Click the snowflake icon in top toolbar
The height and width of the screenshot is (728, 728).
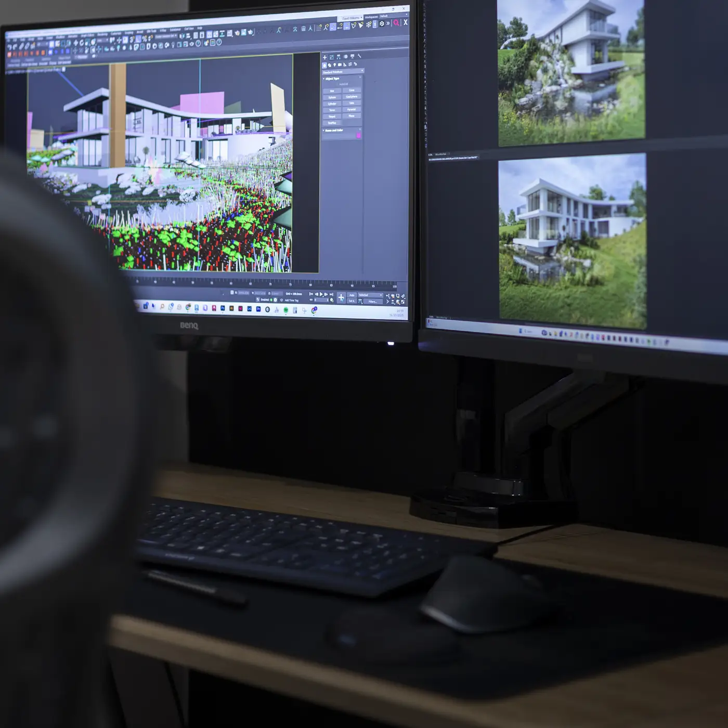tap(368, 24)
